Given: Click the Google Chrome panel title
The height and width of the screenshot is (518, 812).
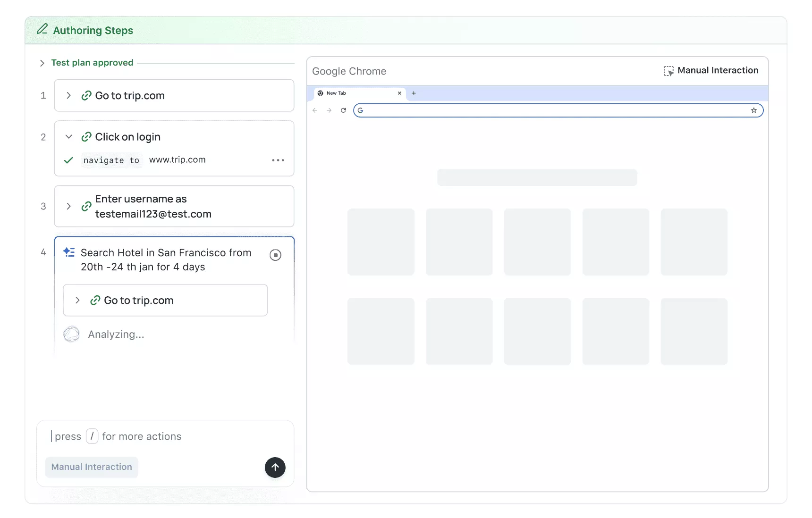Looking at the screenshot, I should [x=349, y=71].
